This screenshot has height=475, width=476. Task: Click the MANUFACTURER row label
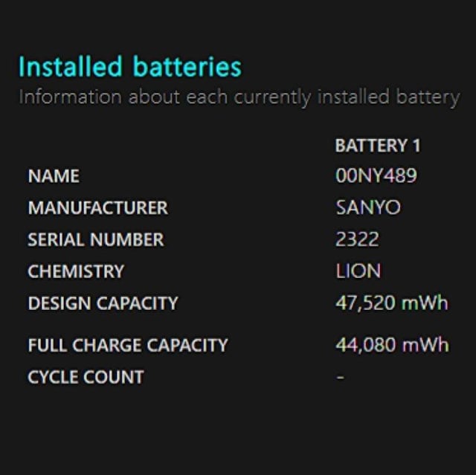click(97, 208)
